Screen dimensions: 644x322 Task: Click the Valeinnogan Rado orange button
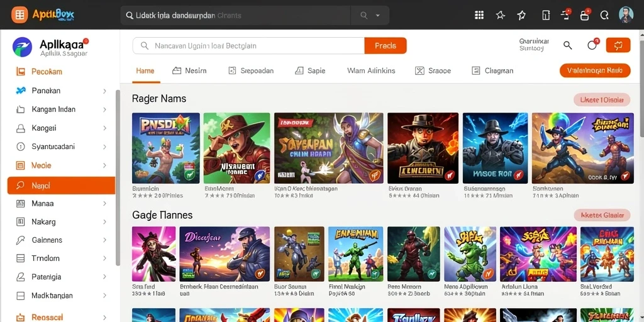click(x=595, y=70)
